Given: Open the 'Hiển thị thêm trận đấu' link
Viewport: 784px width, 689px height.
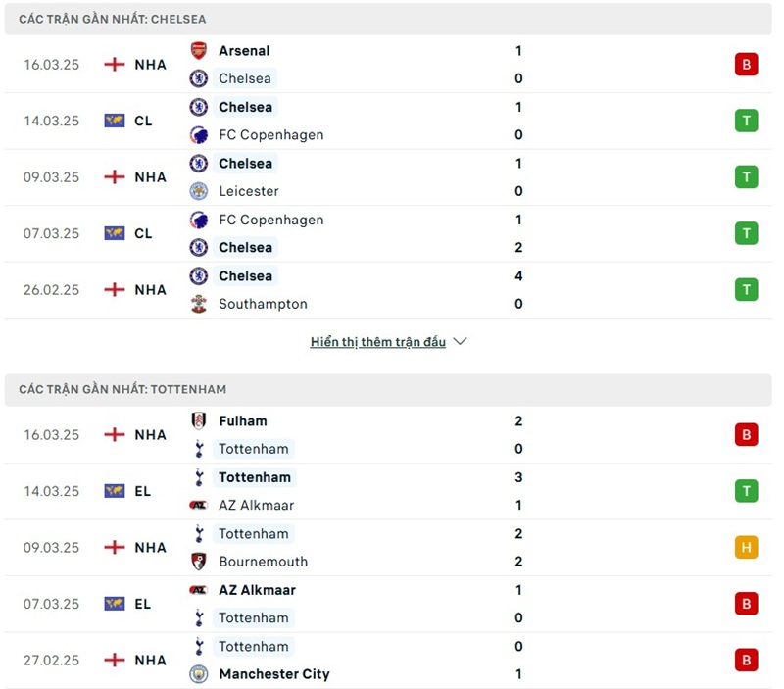Looking at the screenshot, I should 377,342.
